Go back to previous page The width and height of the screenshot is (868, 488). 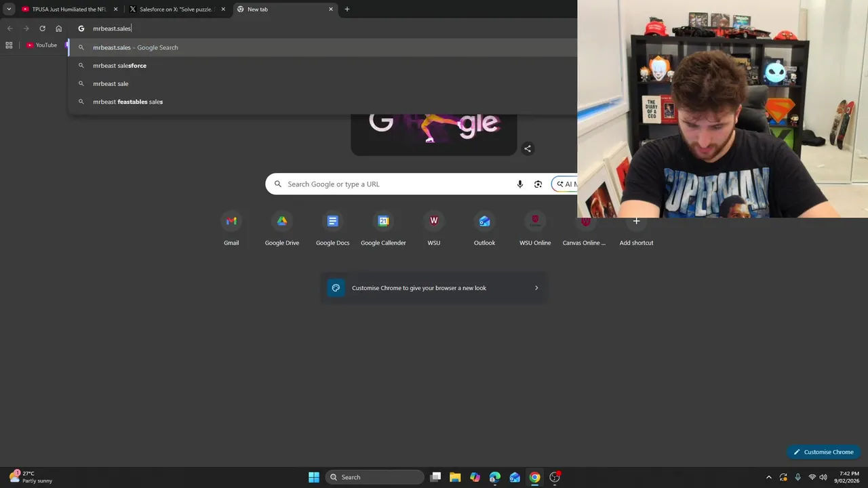pyautogui.click(x=9, y=28)
